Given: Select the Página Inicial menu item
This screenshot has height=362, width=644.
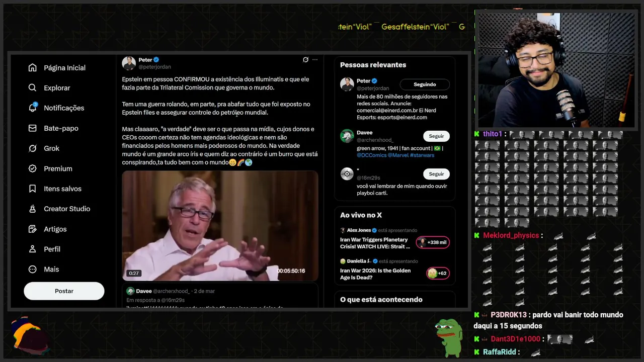Looking at the screenshot, I should (64, 68).
